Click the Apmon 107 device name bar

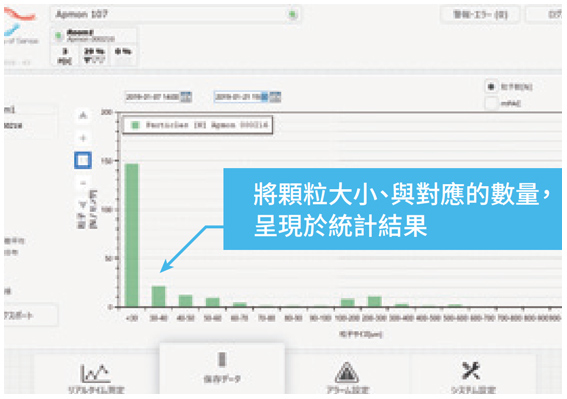[x=176, y=14]
